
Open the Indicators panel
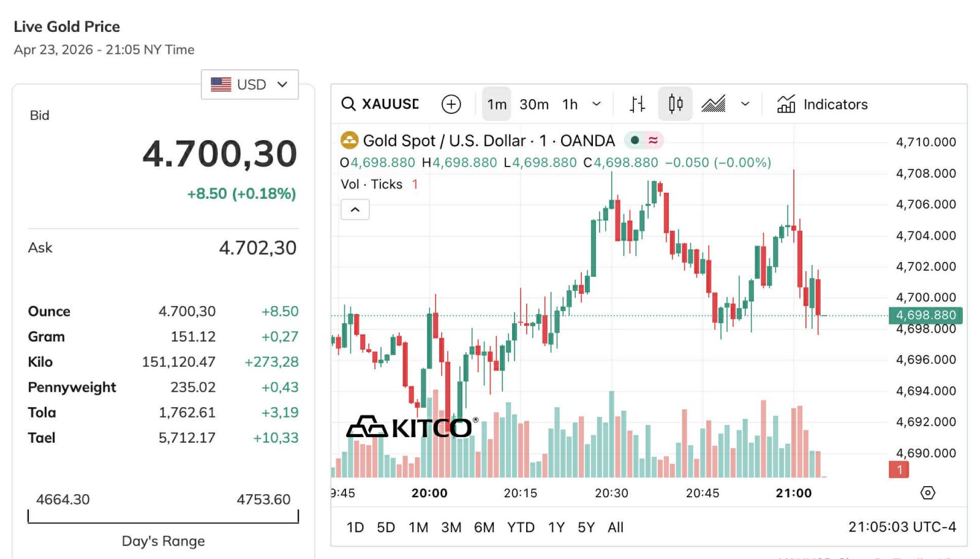pyautogui.click(x=823, y=104)
